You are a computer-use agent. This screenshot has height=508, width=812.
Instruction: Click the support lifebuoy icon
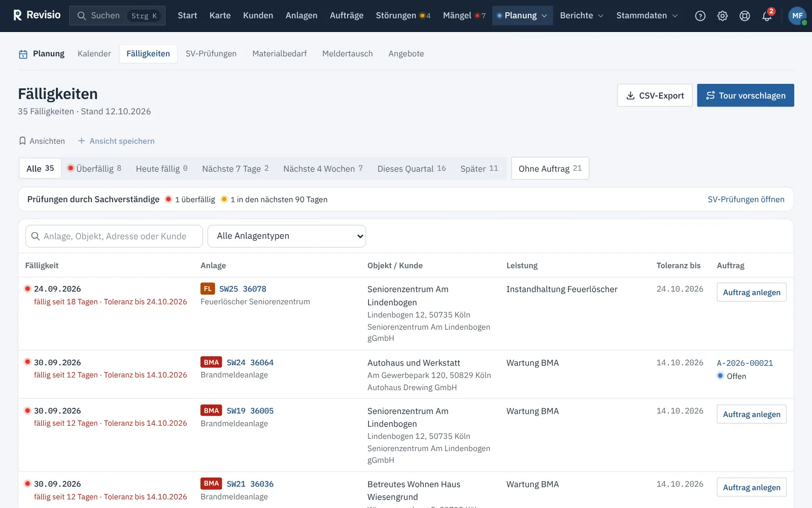tap(745, 16)
